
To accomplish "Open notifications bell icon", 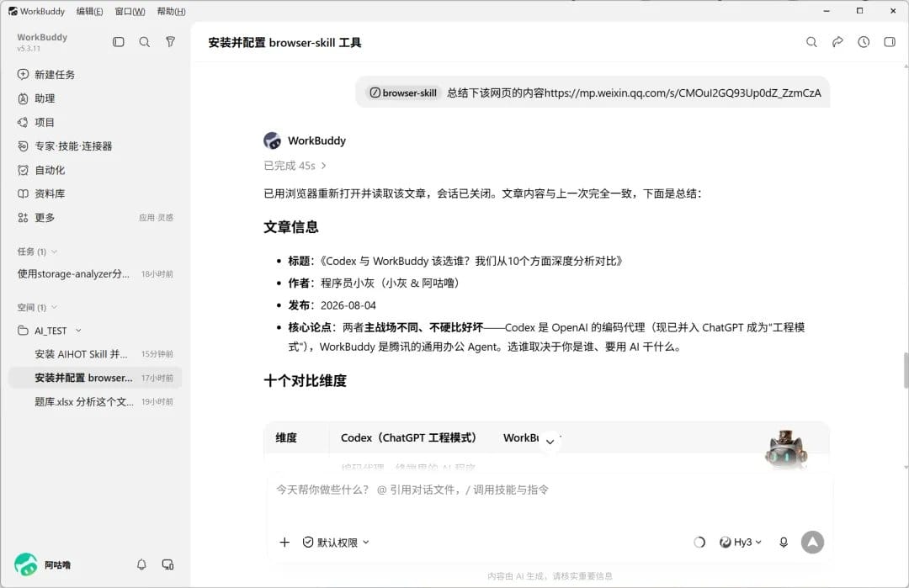I will pos(141,564).
